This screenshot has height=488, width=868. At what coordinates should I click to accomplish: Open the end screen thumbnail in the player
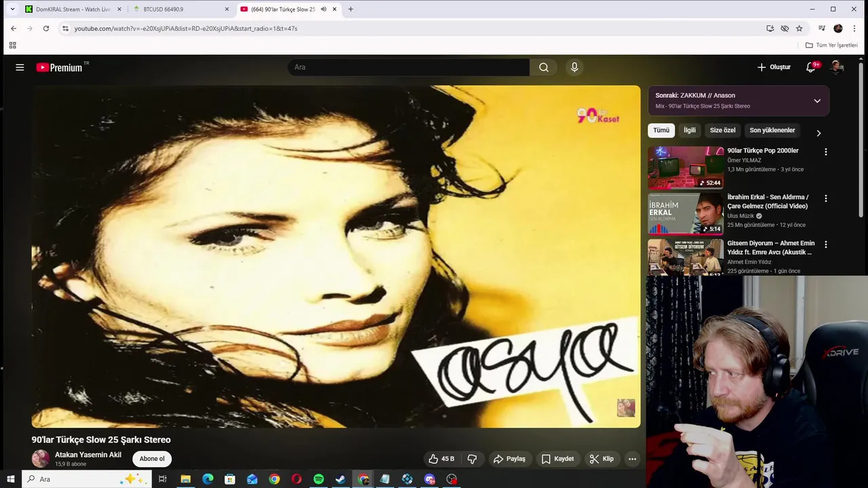pos(626,407)
